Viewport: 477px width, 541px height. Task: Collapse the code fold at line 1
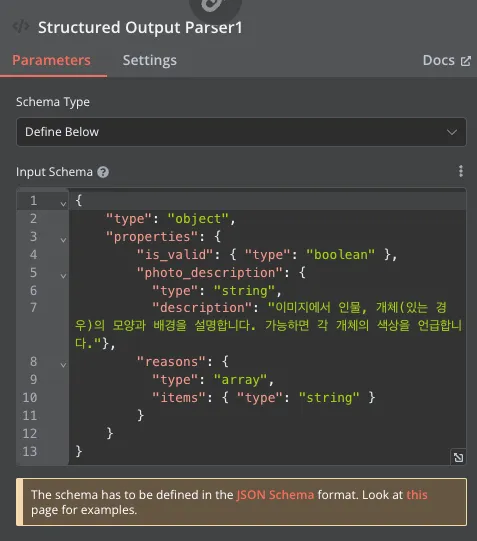tap(63, 204)
